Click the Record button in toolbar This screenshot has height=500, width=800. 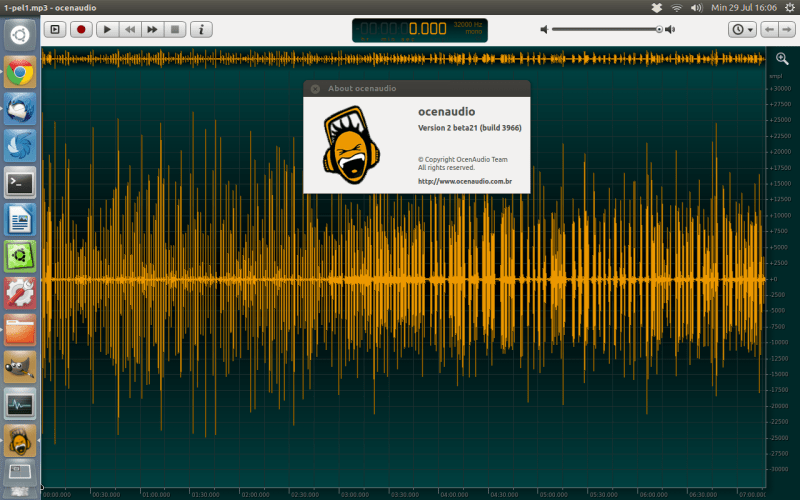[x=82, y=30]
